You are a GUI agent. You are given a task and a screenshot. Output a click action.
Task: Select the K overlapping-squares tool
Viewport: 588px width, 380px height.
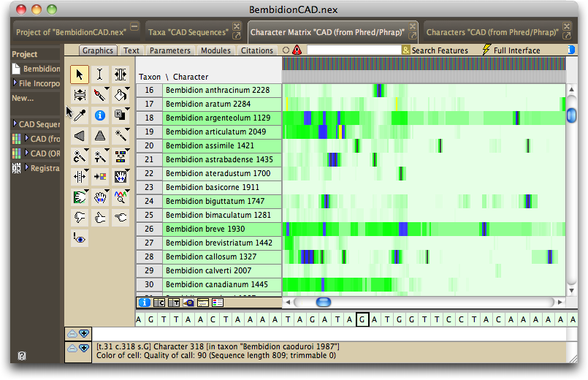tap(121, 115)
